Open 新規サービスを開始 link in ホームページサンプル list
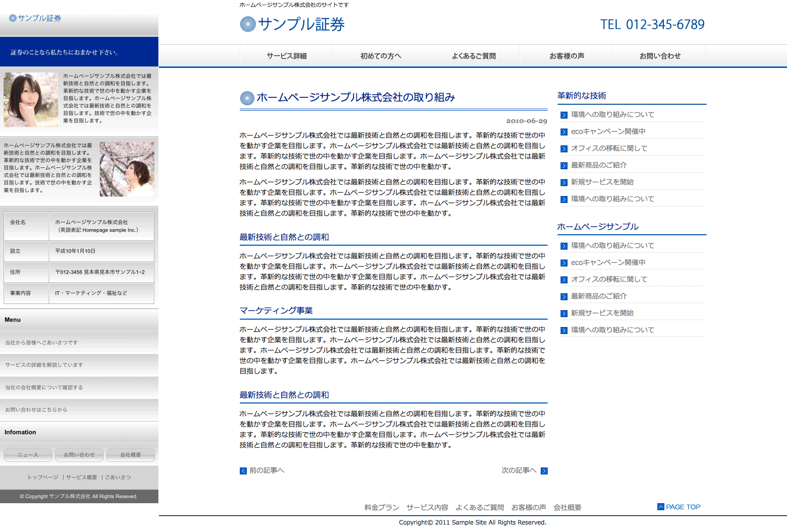This screenshot has width=787, height=532. [602, 313]
